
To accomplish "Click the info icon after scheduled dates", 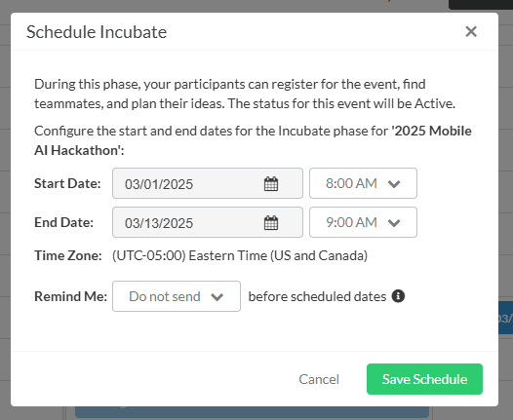I will (x=398, y=296).
